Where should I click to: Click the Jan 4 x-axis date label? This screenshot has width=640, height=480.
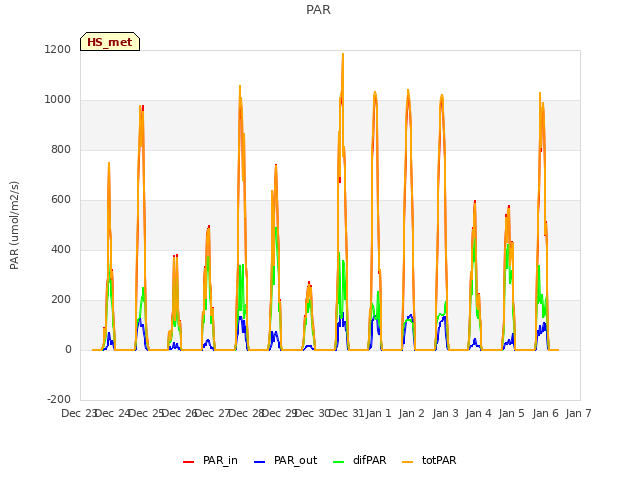click(x=478, y=413)
